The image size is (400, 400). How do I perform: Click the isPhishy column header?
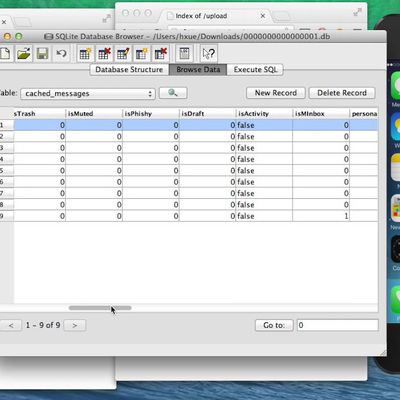(x=151, y=114)
